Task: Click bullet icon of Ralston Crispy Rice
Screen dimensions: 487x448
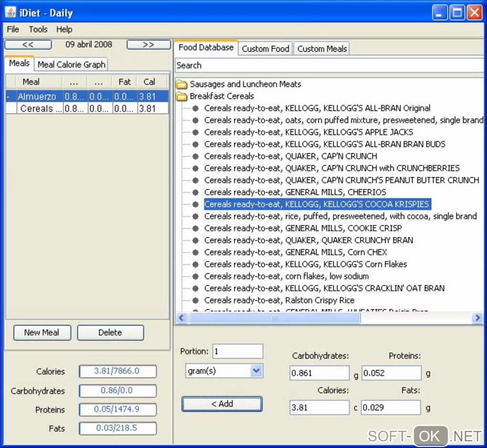Action: 195,300
